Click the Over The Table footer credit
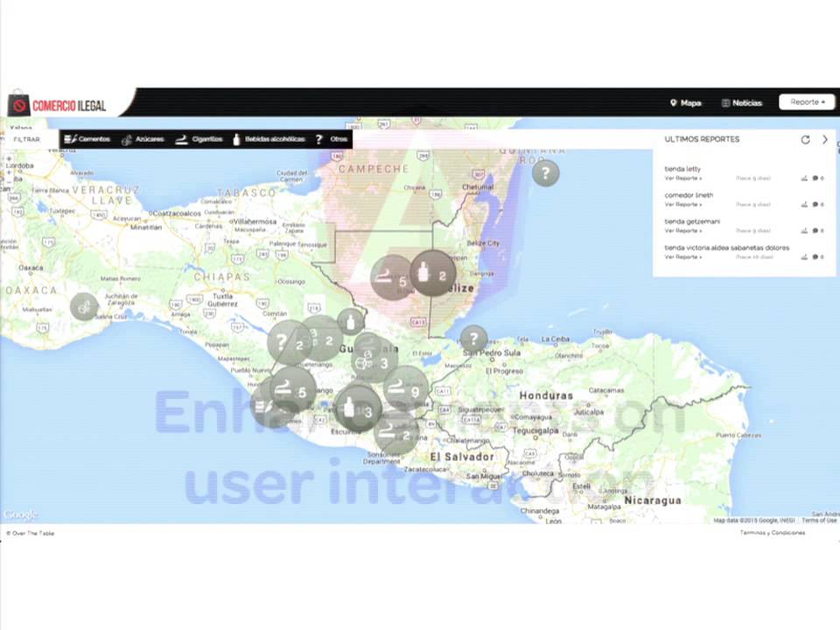This screenshot has width=840, height=630. point(31,533)
